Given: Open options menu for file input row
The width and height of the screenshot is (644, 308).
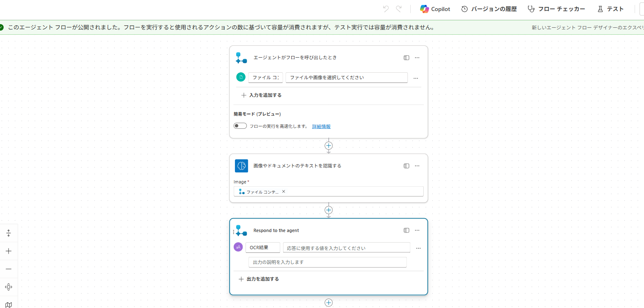Looking at the screenshot, I should click(x=416, y=78).
